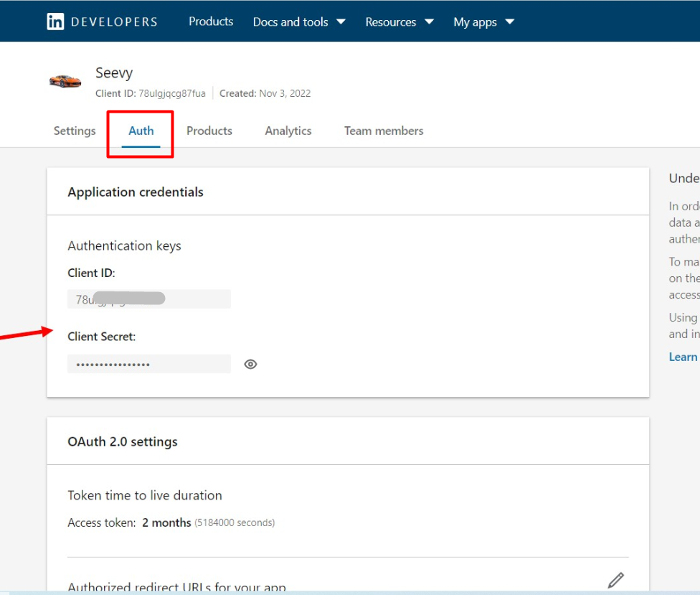Click the Token time to live duration text
Screen dimensions: 700x595
click(x=145, y=495)
